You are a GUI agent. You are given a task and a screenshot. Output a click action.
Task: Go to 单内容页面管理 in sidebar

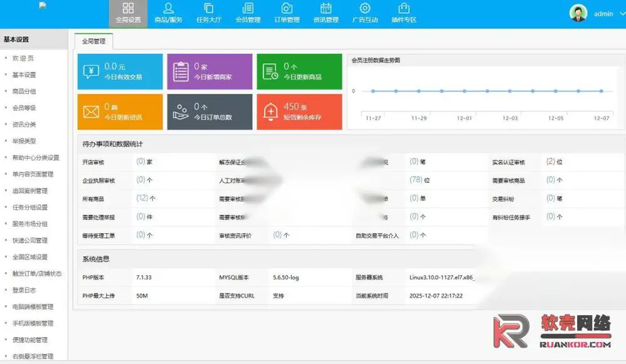(x=33, y=174)
